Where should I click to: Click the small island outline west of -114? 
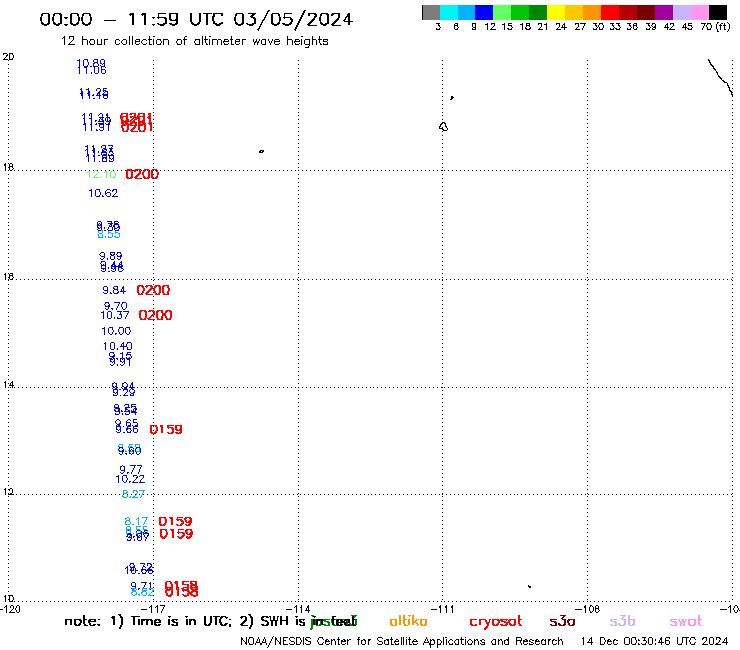pos(261,151)
